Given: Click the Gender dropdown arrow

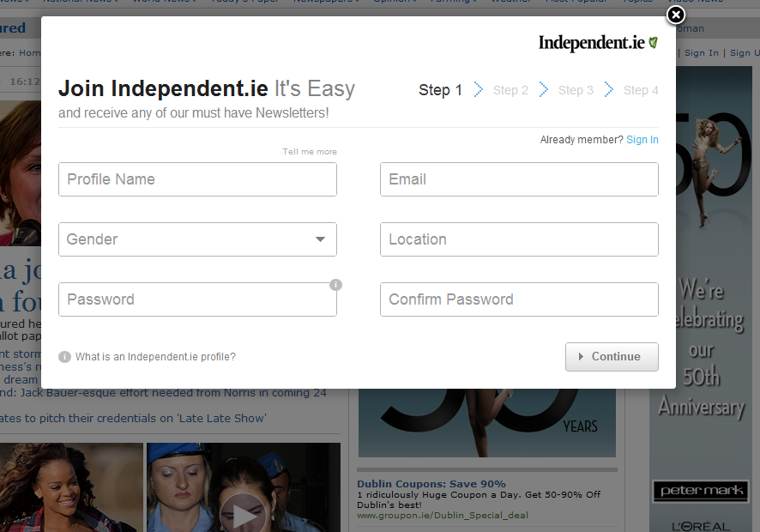Looking at the screenshot, I should tap(320, 239).
